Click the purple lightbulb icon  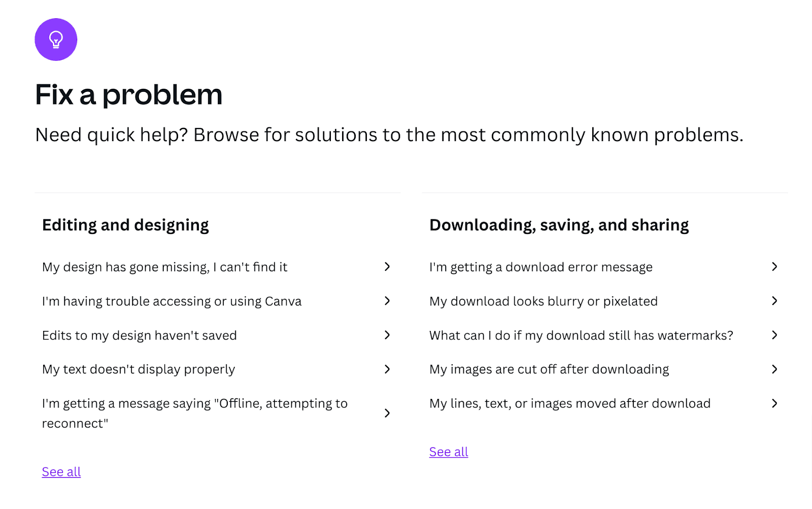coord(56,40)
